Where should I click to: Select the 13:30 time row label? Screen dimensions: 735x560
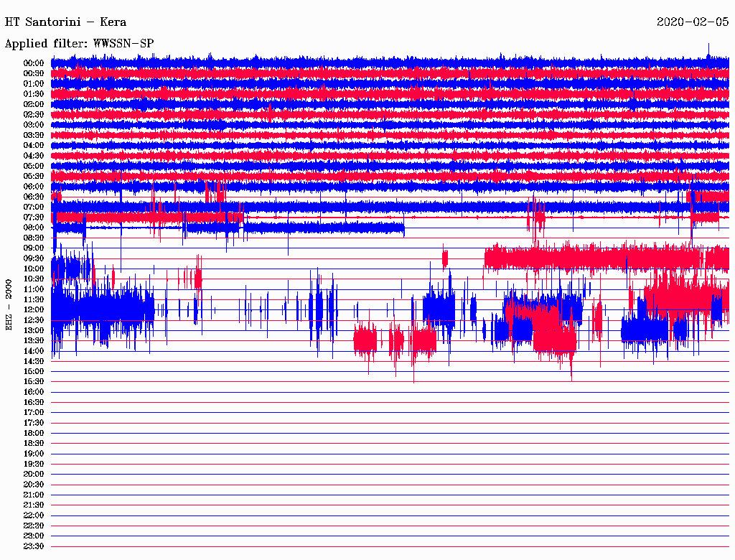click(34, 341)
